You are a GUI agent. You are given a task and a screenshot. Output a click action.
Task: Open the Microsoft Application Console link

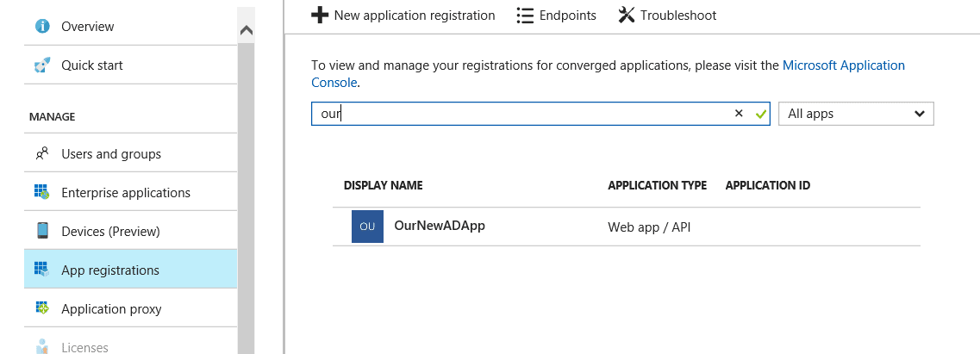coord(608,73)
